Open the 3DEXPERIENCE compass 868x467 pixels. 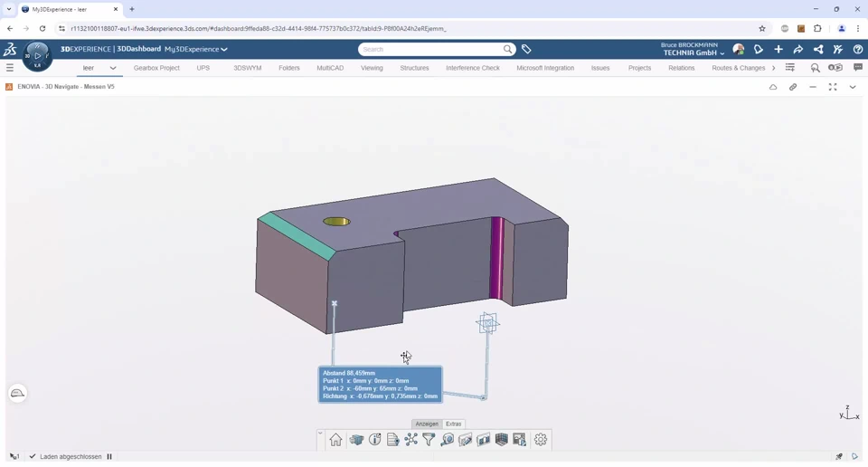[37, 56]
